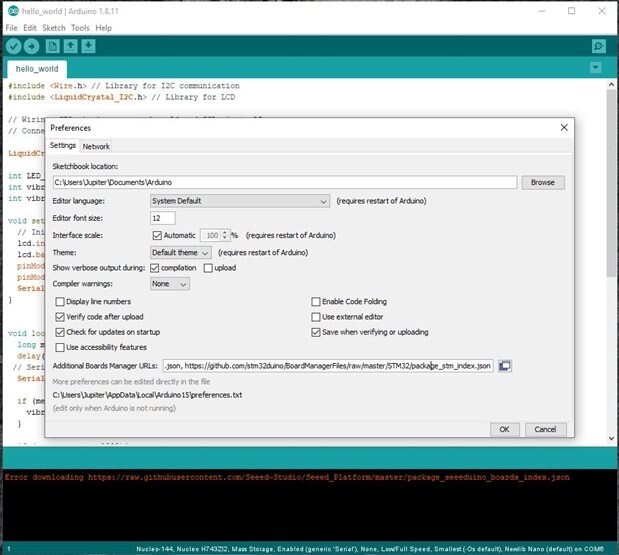Click the Editor font size field
This screenshot has width=619, height=555.
[x=163, y=218]
